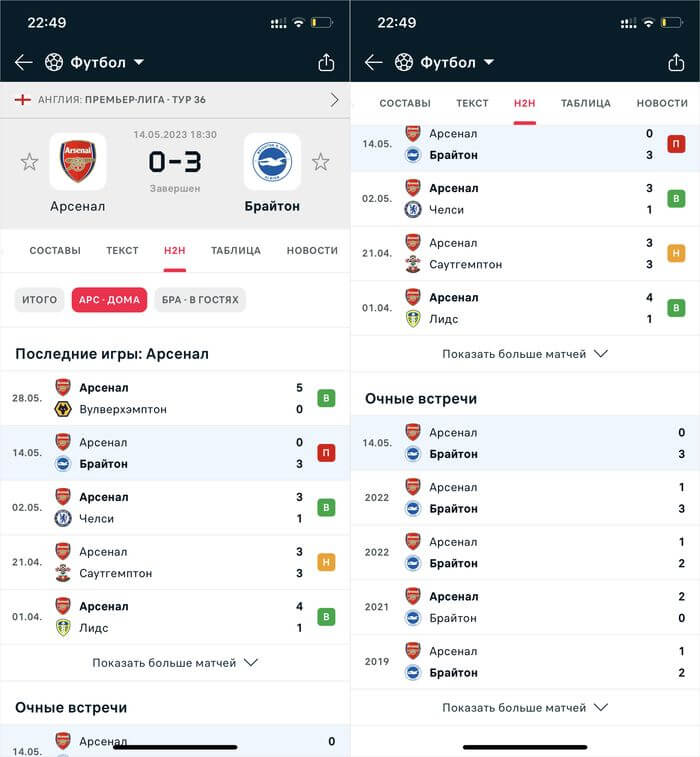Screen dimensions: 700x757
Task: Tap the Chelsea crest in right screen list
Action: tap(412, 209)
